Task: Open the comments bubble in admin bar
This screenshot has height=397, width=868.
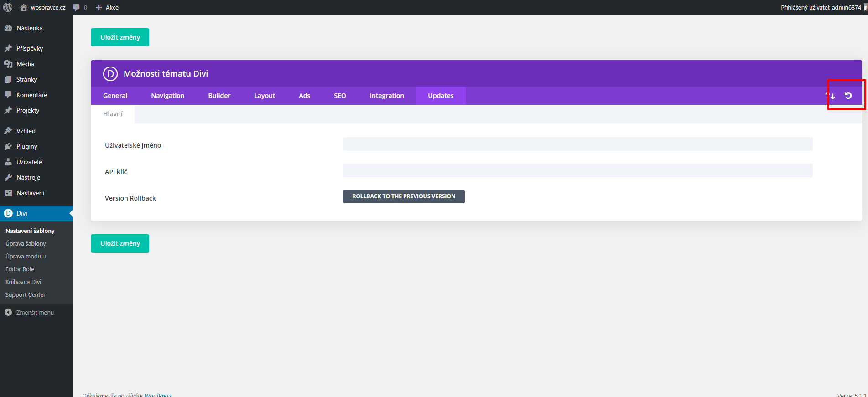Action: (80, 7)
